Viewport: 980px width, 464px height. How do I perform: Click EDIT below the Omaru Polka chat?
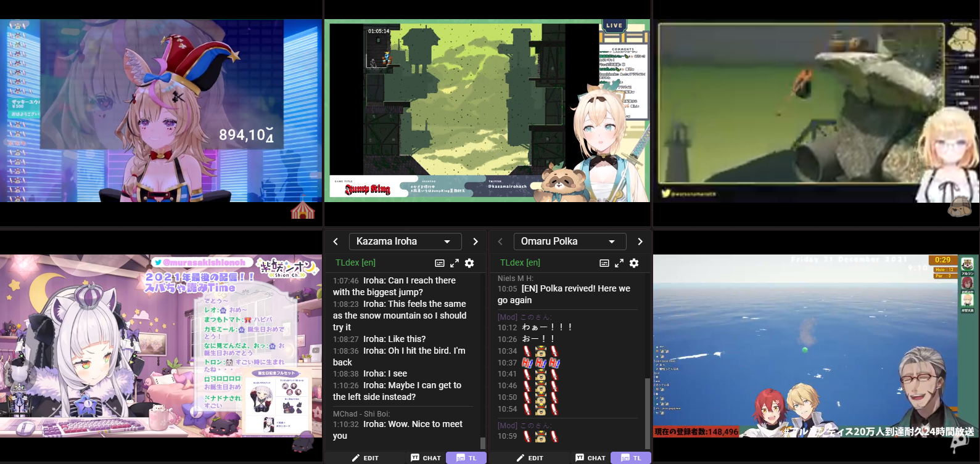click(530, 458)
